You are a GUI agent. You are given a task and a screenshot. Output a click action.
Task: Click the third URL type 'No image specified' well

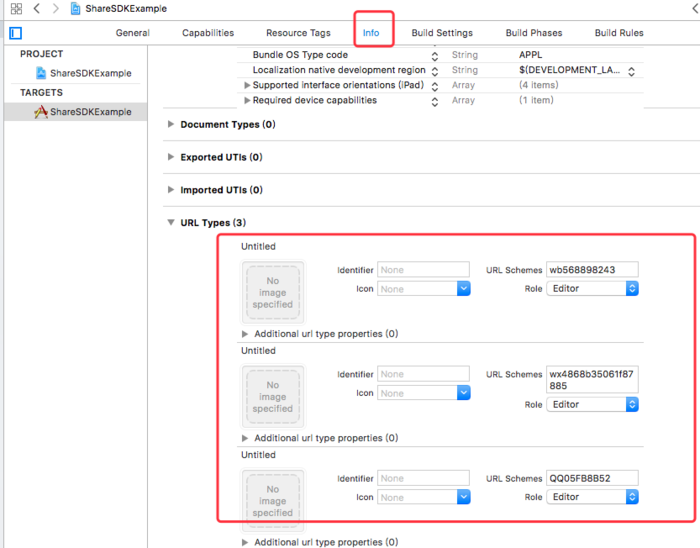point(273,501)
